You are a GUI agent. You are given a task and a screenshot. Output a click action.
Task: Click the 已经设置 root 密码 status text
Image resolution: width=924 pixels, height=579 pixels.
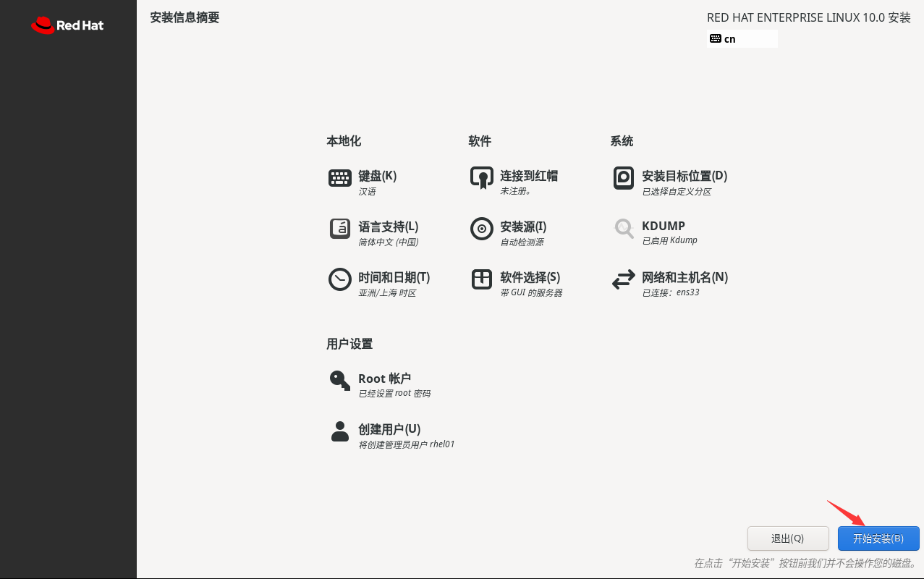tap(394, 394)
